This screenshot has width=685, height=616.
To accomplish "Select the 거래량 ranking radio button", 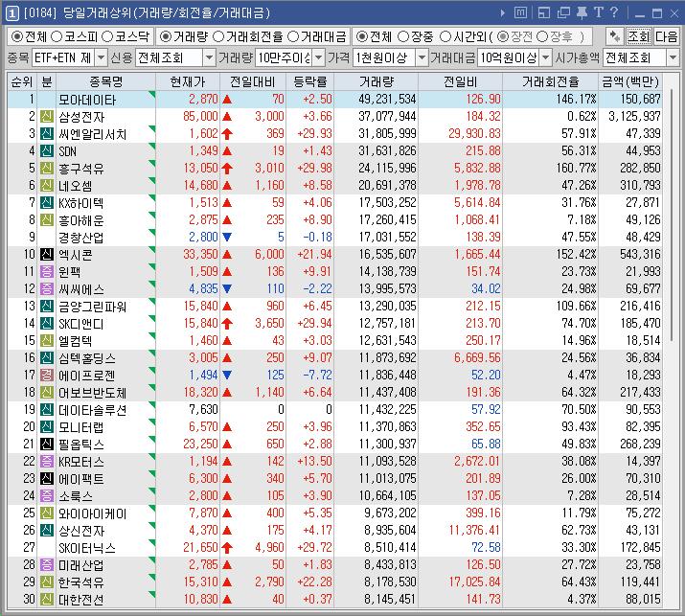I will click(x=165, y=36).
